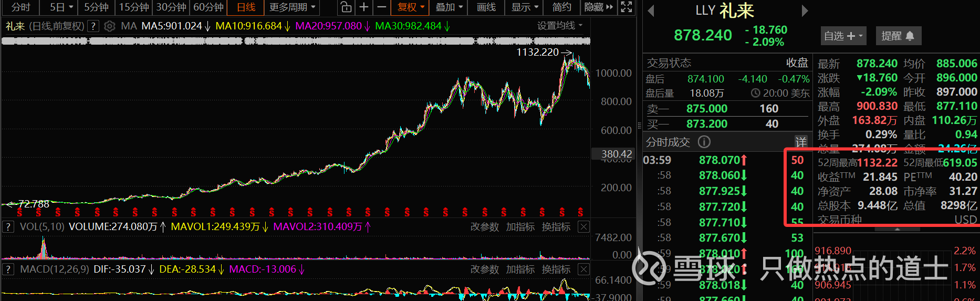Open 分时成交 info icon
Viewport: 980px width, 301px height.
click(x=704, y=142)
